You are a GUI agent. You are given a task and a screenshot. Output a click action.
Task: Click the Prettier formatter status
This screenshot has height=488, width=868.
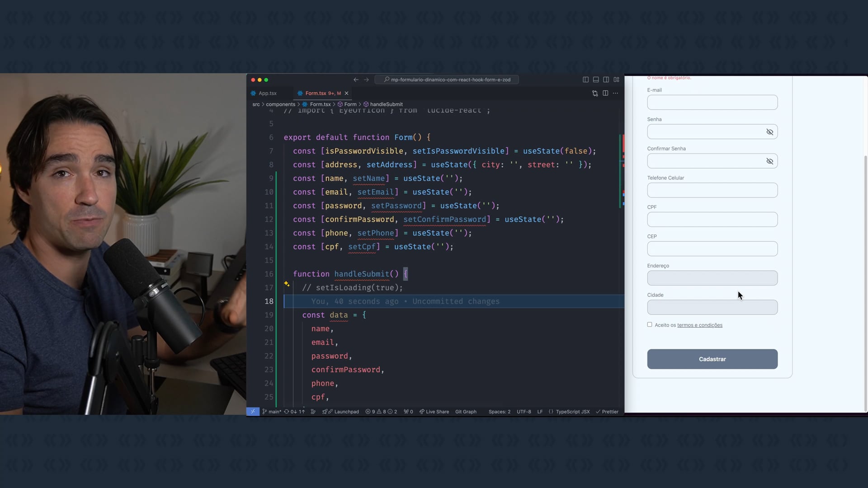607,412
